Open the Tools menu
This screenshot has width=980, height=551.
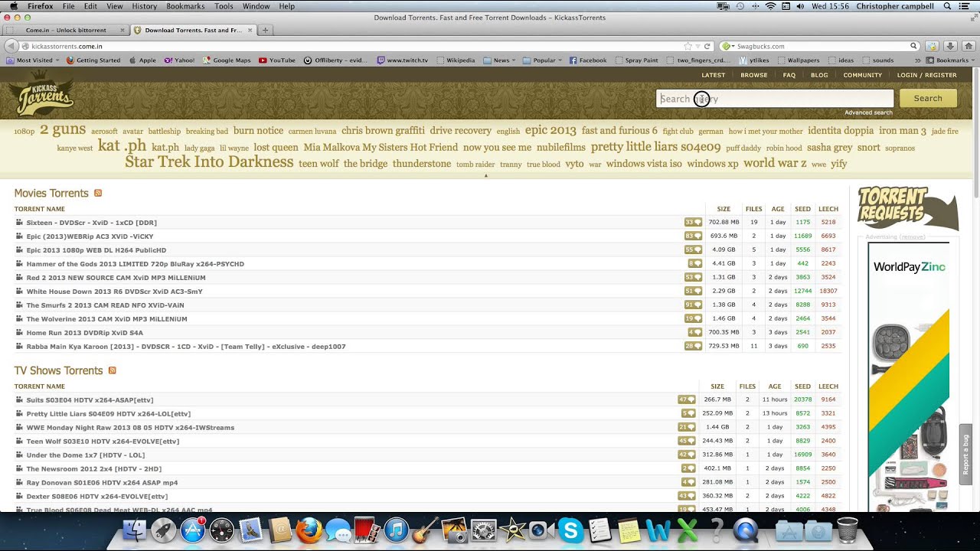(224, 6)
